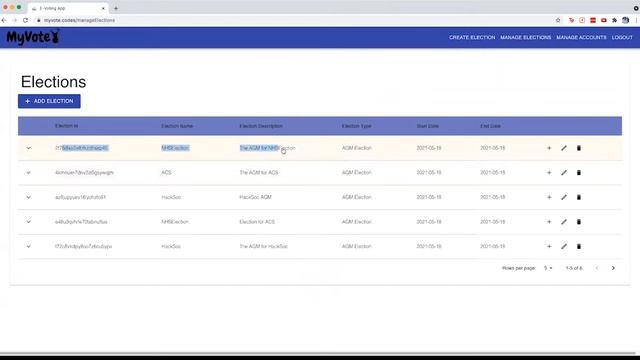Click the Add Election button
Viewport: 640px width, 360px height.
[49, 101]
